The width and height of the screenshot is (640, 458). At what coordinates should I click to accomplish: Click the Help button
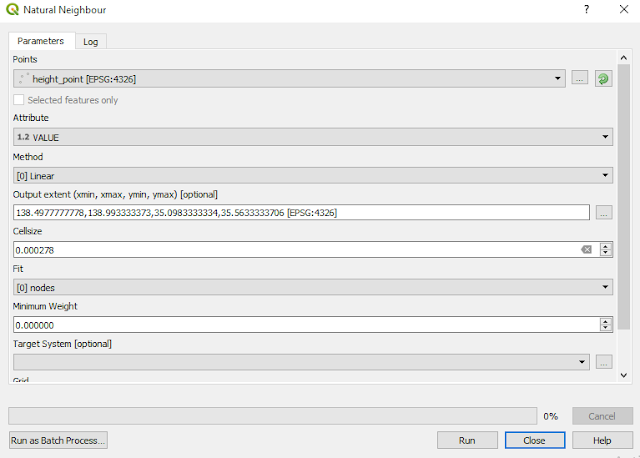pos(602,440)
